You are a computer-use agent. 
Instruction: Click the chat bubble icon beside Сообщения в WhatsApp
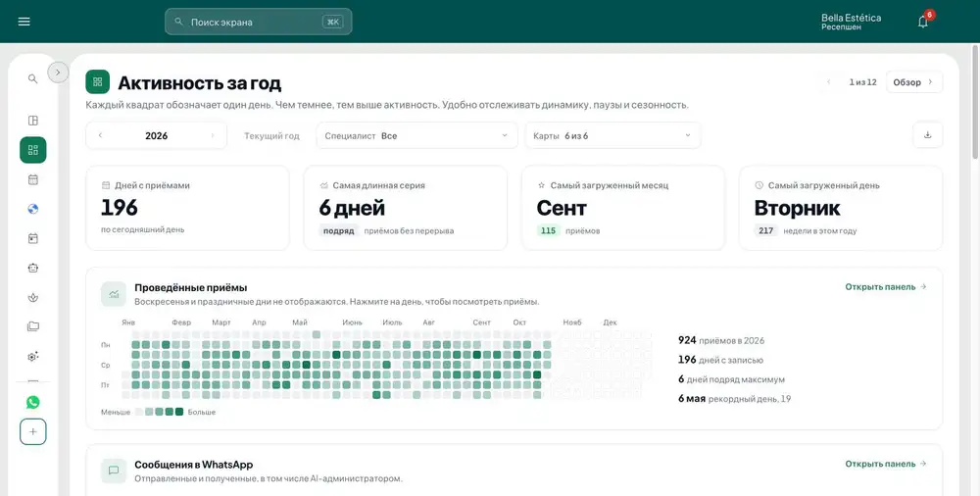[114, 471]
